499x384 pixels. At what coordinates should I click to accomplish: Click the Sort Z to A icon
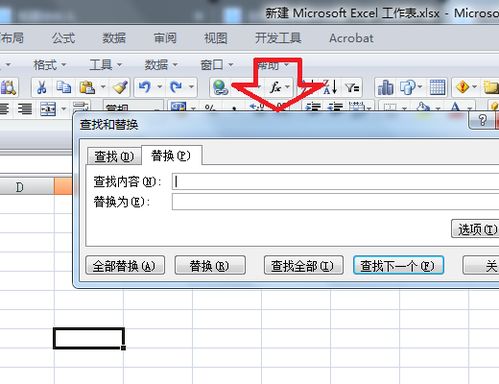pyautogui.click(x=330, y=87)
